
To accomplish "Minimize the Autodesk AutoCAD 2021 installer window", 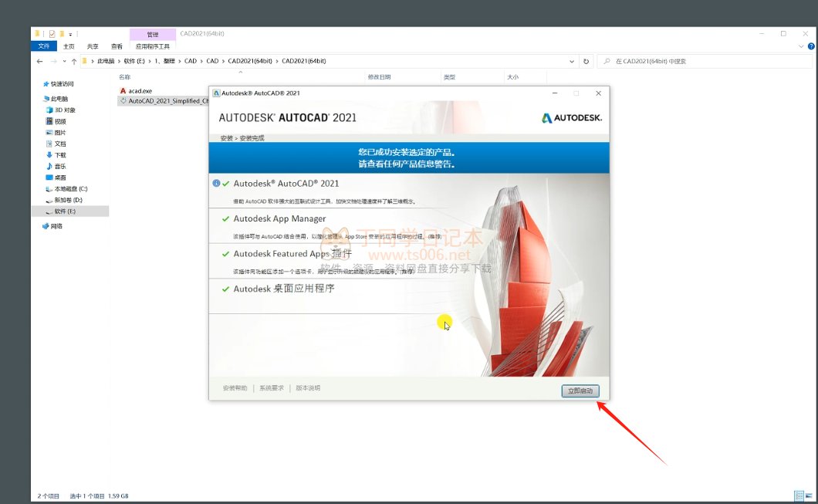I will coord(555,93).
